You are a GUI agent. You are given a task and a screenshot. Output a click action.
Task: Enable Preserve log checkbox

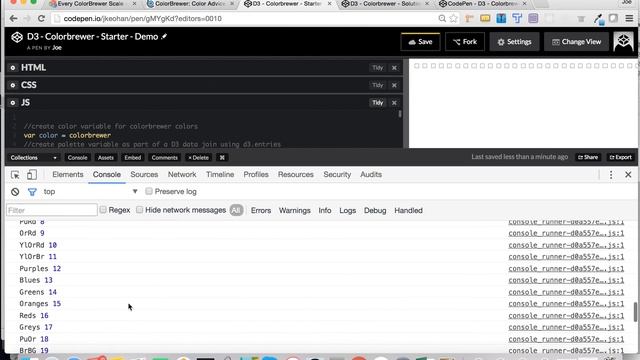click(149, 191)
